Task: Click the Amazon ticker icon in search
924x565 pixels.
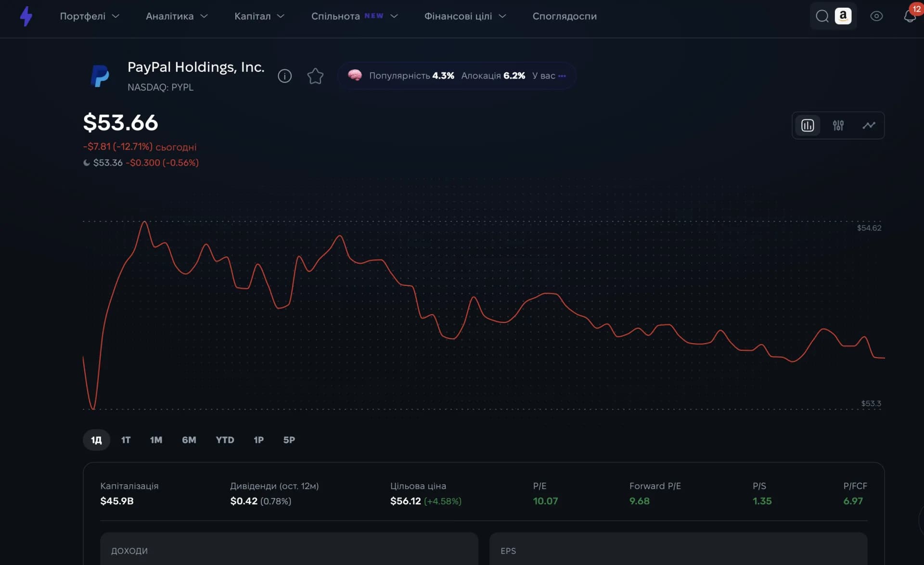Action: pyautogui.click(x=843, y=16)
